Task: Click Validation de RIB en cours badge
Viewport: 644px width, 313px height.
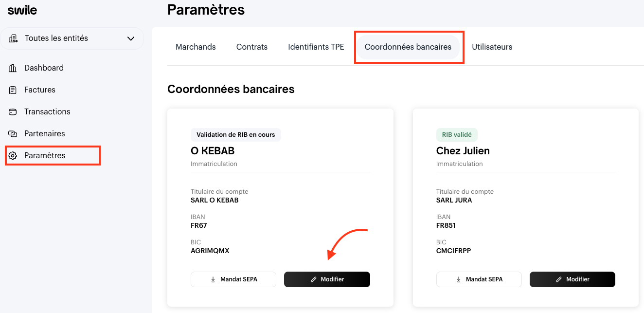Action: coord(236,135)
